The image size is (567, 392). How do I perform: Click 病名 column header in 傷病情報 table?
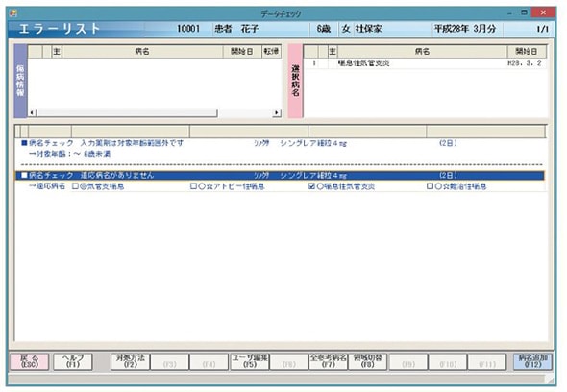point(142,51)
